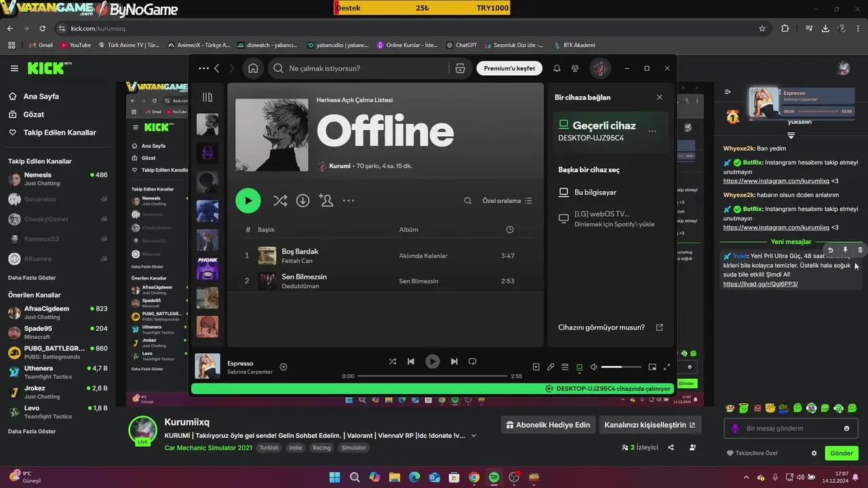868x488 pixels.
Task: Switch Spotify to full screen
Action: click(x=667, y=367)
